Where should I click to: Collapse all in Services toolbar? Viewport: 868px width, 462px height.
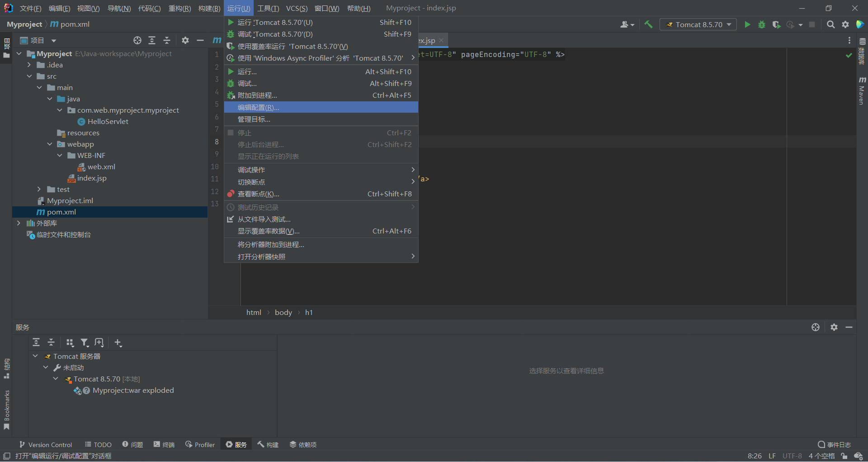(x=51, y=343)
